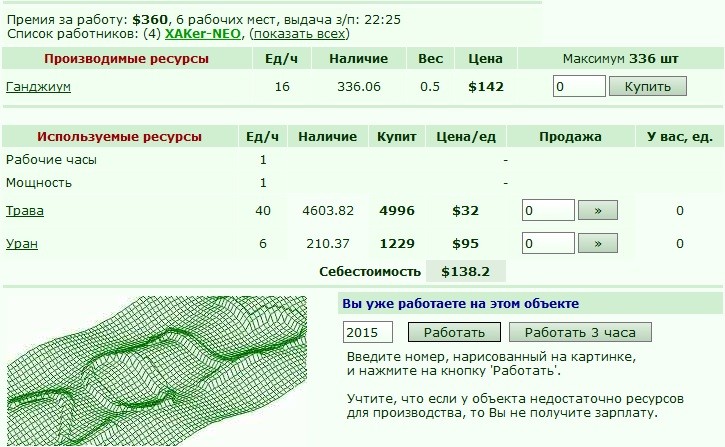
Task: Click the Трава unit price $32
Action: [x=465, y=211]
